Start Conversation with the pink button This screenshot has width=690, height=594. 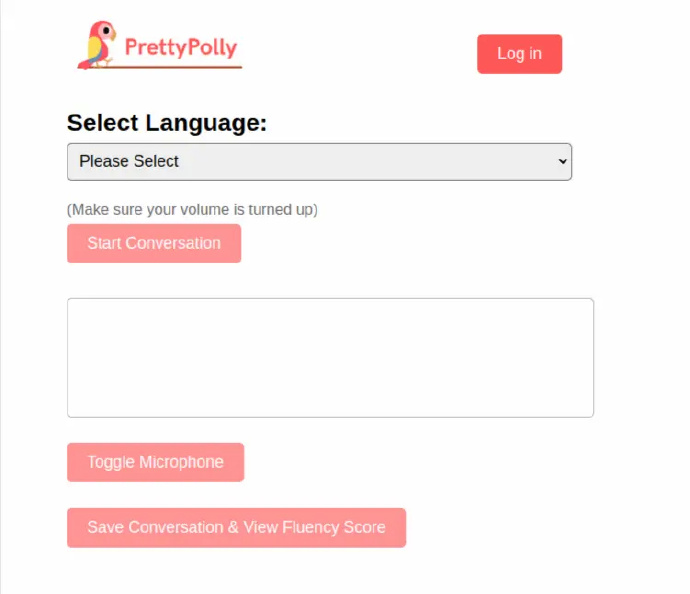click(x=154, y=243)
